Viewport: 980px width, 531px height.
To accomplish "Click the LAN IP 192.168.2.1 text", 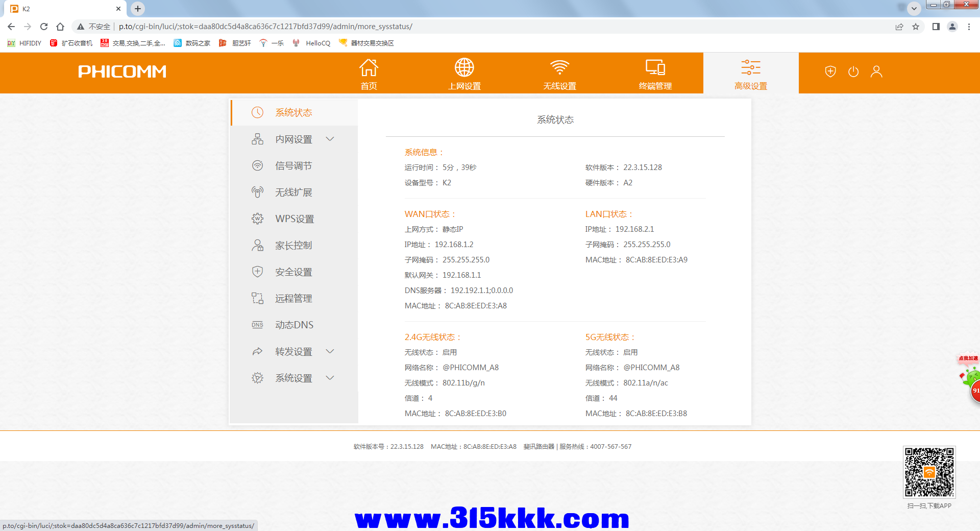I will tap(634, 229).
